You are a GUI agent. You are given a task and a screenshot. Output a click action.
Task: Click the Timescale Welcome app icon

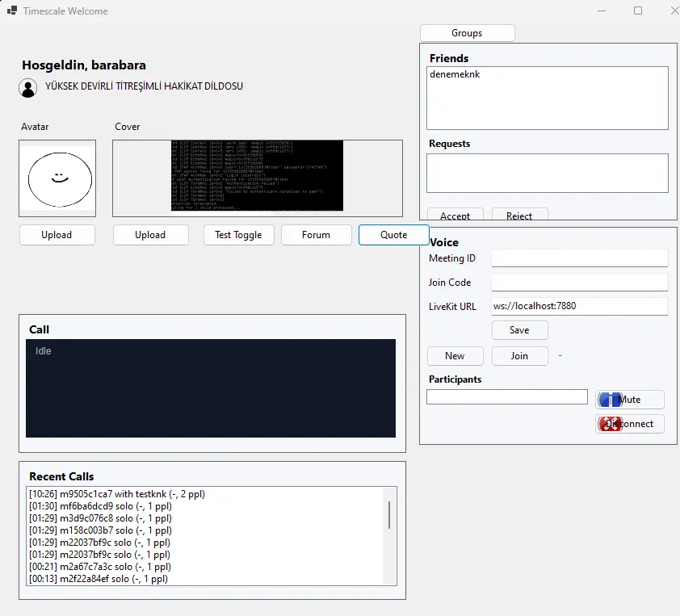point(12,11)
